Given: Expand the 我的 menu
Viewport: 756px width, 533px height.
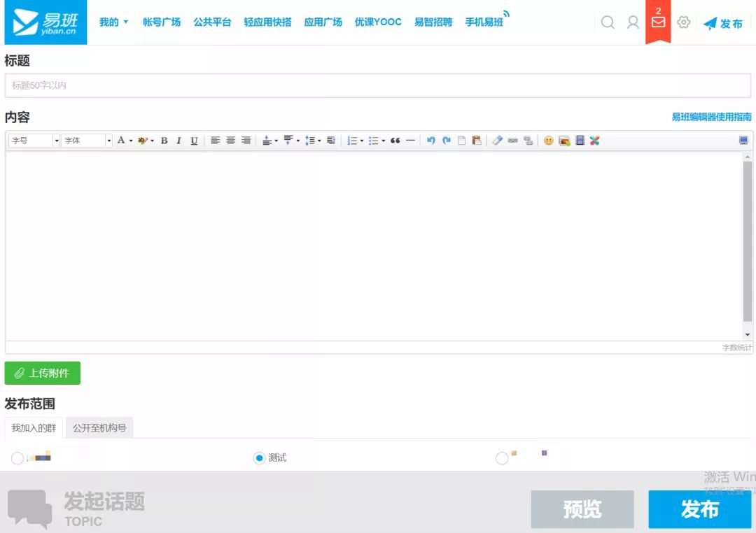Looking at the screenshot, I should tap(114, 22).
